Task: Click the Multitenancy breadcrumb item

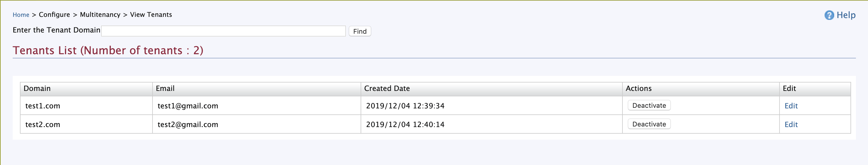Action: [x=100, y=15]
